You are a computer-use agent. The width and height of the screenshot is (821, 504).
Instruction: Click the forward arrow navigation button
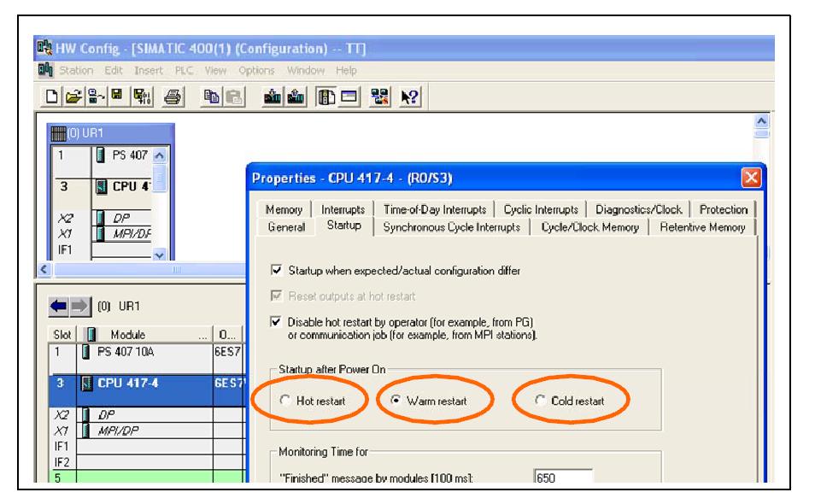[79, 306]
